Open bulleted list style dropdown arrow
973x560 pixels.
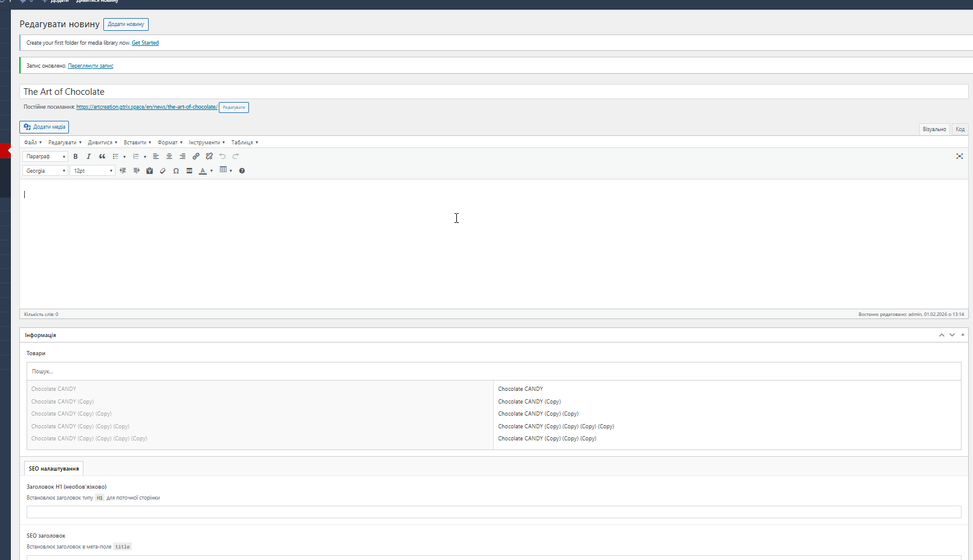point(124,157)
